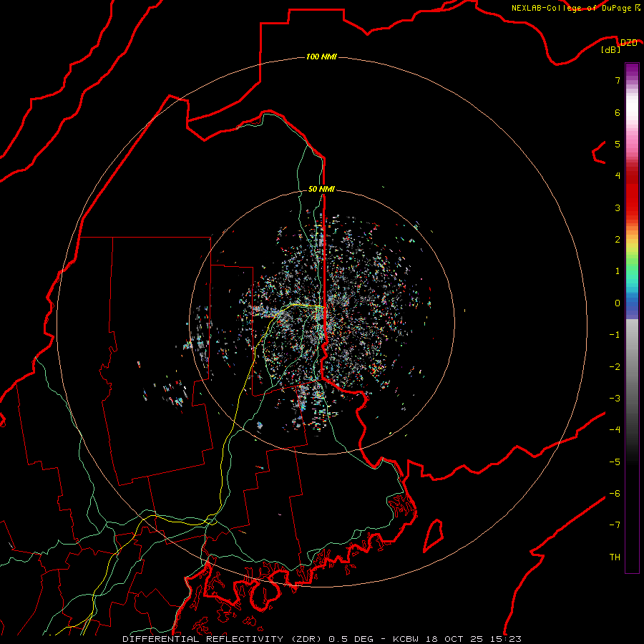This screenshot has width=644, height=644.
Task: Click the 3 value on color scale
Action: (618, 208)
